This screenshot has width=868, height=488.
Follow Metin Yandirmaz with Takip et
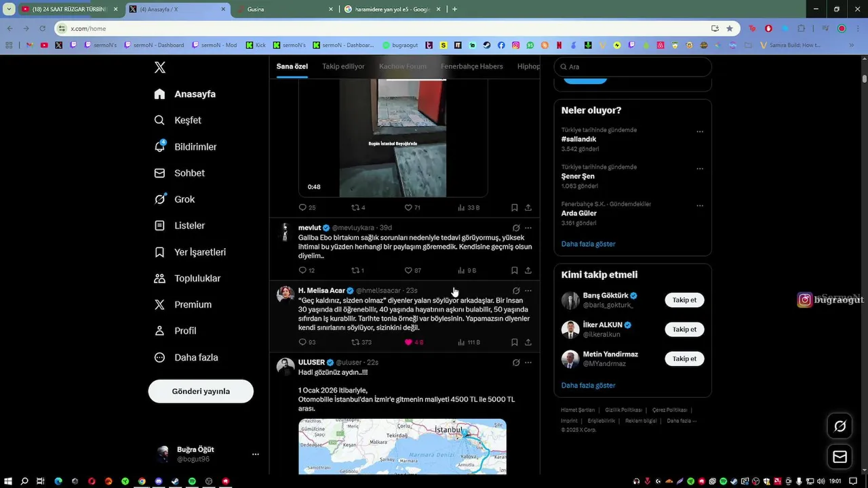(684, 359)
